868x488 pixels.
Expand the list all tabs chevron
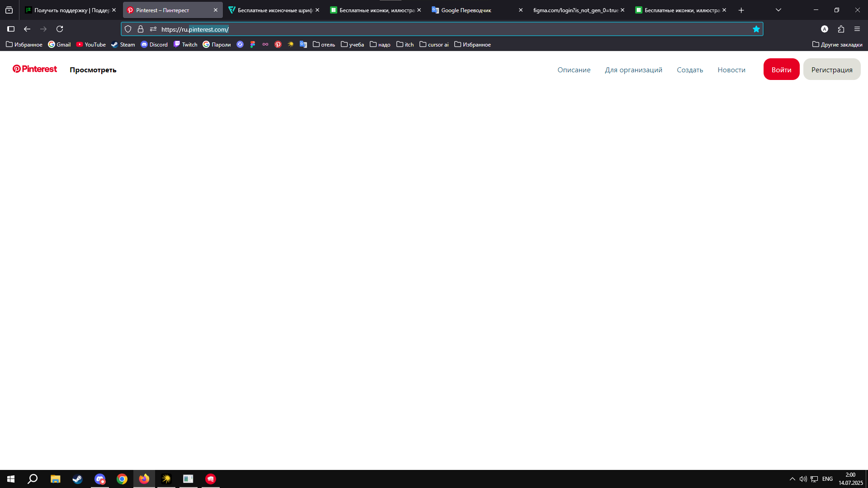[x=778, y=10]
